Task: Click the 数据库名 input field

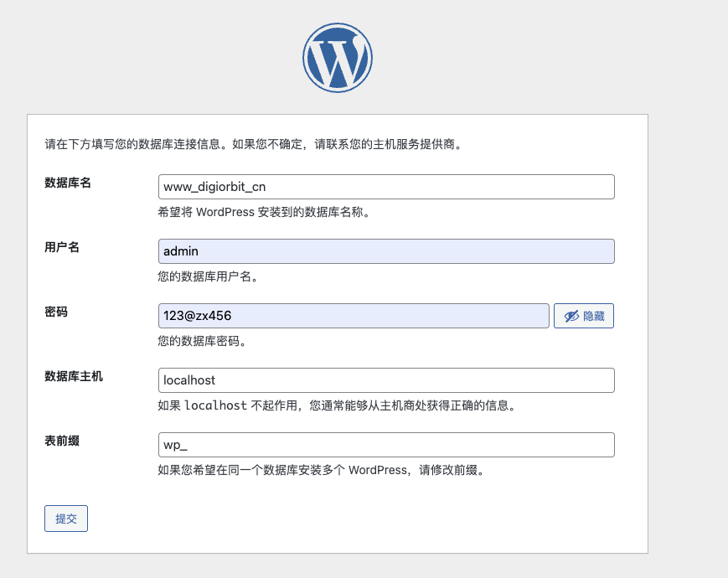Action: [386, 187]
